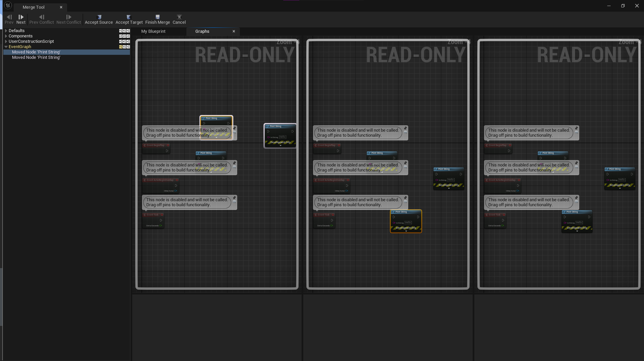The height and width of the screenshot is (361, 644).
Task: Expand the Components tree entry
Action: [x=6, y=36]
